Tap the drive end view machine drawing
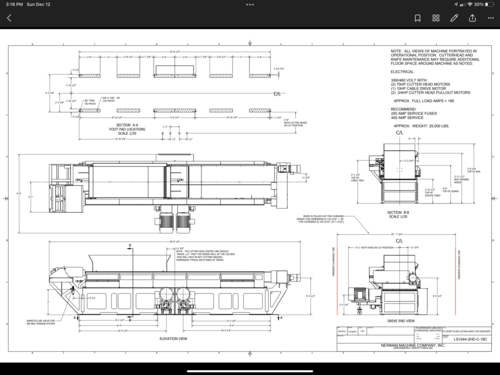 [388, 285]
